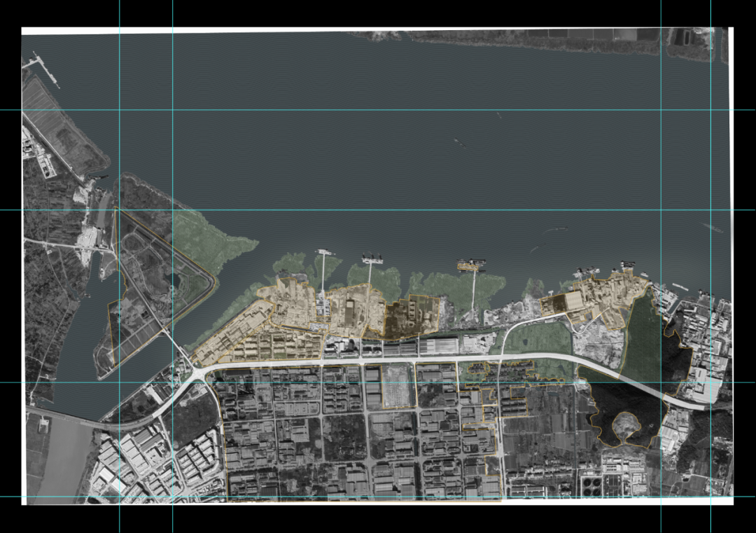Click the far riverbank strip along the top edge
The height and width of the screenshot is (533, 756).
coord(525,40)
